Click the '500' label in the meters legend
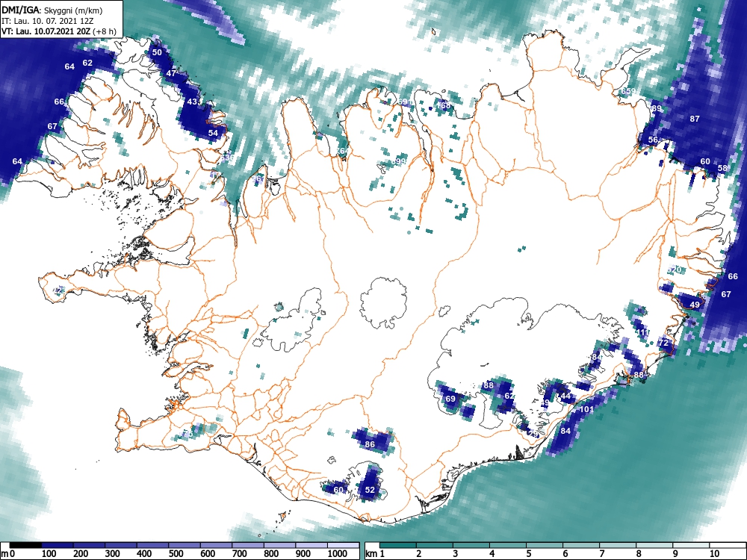The width and height of the screenshot is (747, 560). pos(176,554)
